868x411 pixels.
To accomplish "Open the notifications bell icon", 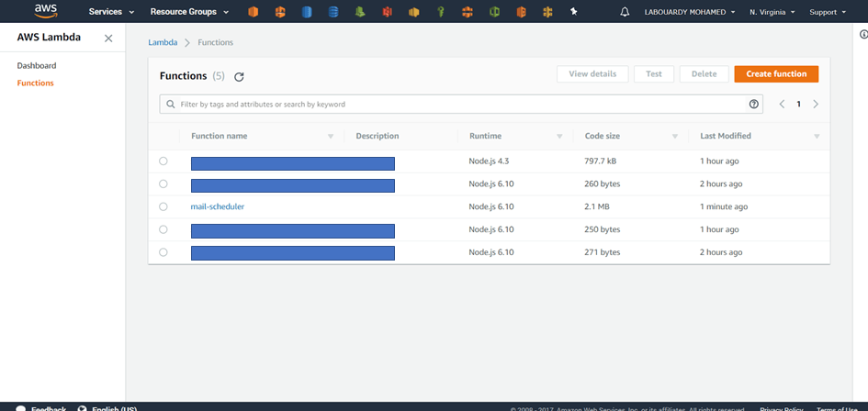I will click(x=625, y=12).
